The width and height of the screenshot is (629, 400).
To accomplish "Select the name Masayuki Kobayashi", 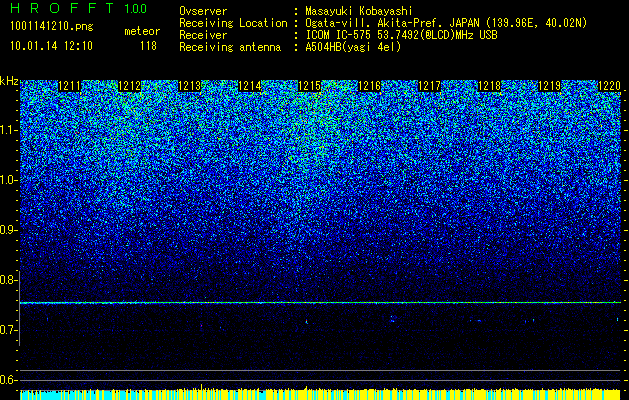I will pyautogui.click(x=359, y=11).
